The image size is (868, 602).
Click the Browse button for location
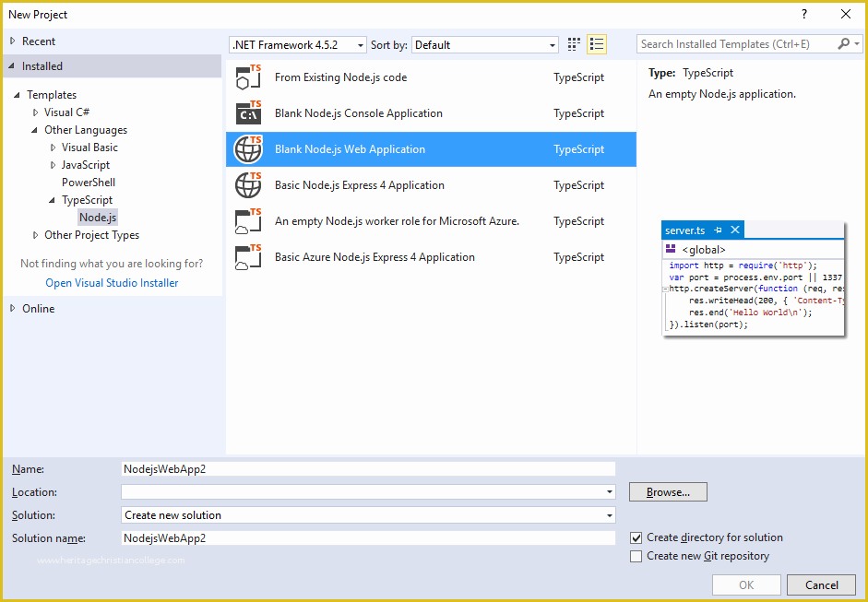click(x=667, y=491)
